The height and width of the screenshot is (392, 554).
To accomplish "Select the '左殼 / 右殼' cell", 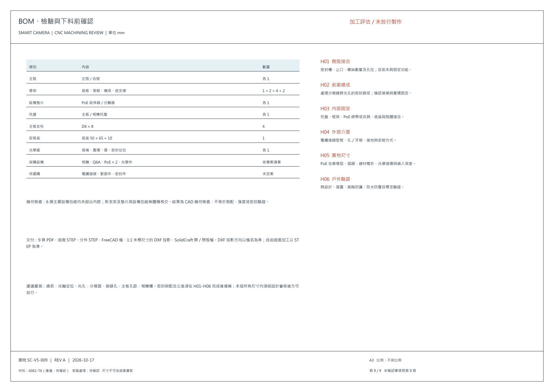I will click(91, 79).
